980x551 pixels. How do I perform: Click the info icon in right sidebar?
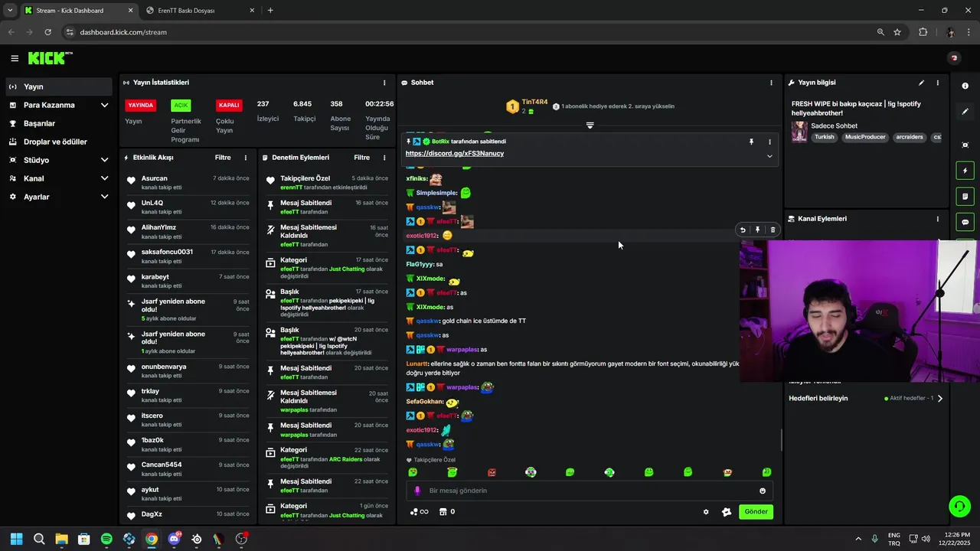(x=965, y=86)
